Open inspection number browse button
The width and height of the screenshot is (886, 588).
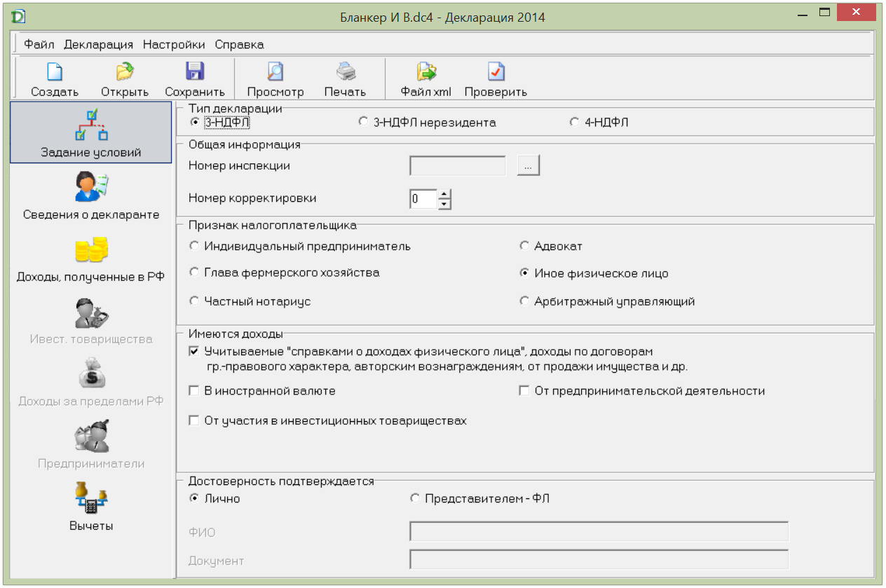pos(529,166)
